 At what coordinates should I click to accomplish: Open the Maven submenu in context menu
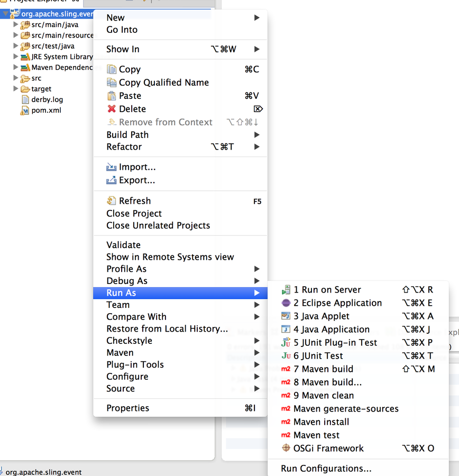click(x=180, y=352)
